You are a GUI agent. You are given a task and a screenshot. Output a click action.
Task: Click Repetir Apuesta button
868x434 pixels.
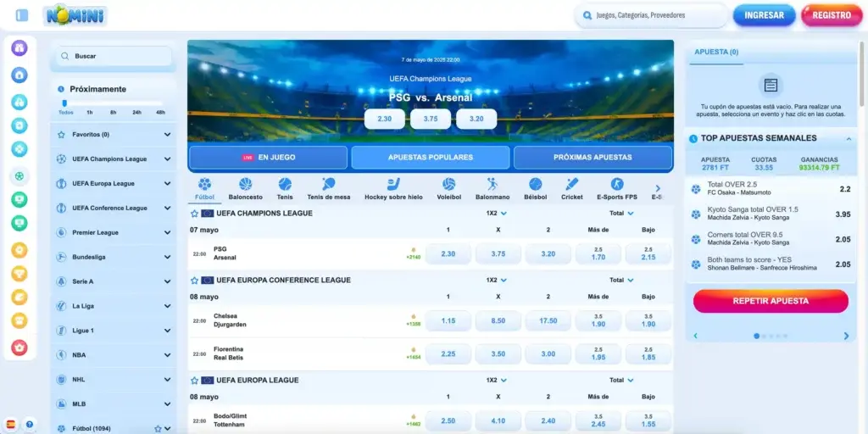click(771, 301)
